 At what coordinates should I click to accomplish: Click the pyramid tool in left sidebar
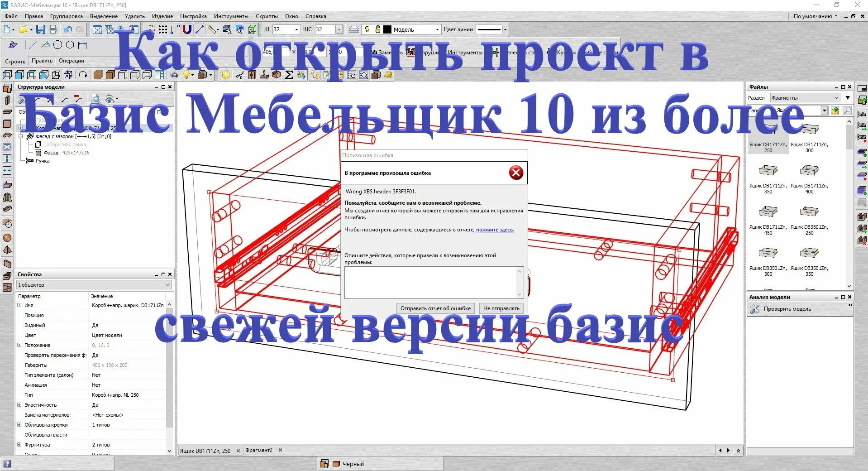coord(7,250)
